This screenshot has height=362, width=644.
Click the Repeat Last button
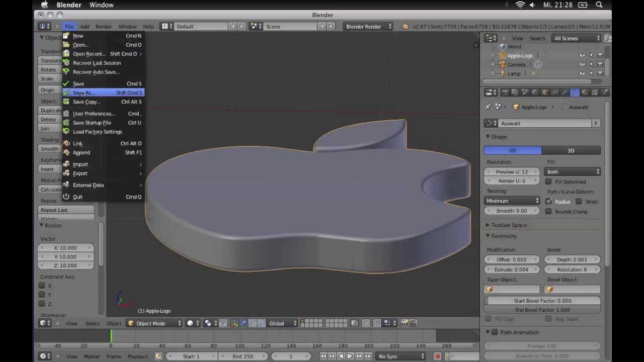click(66, 210)
